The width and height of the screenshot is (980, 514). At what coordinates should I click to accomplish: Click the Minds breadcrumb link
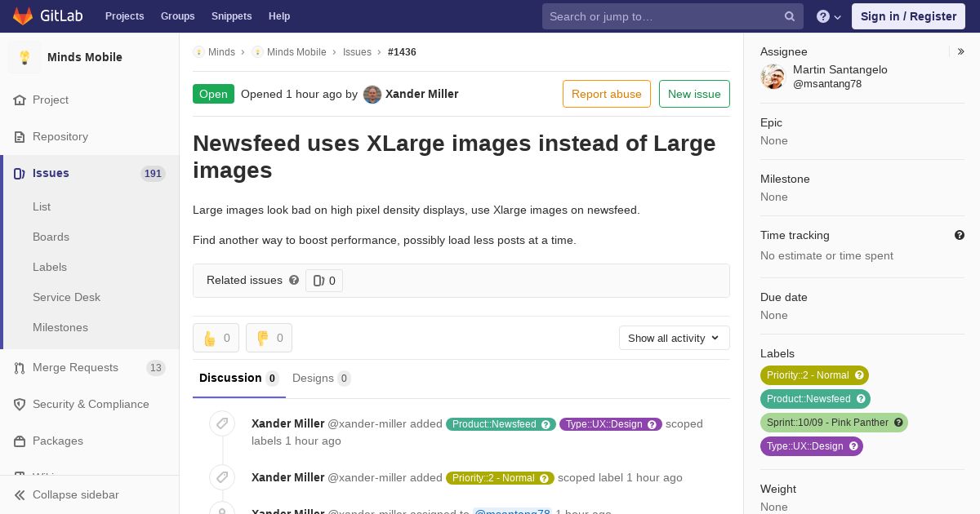[x=221, y=51]
